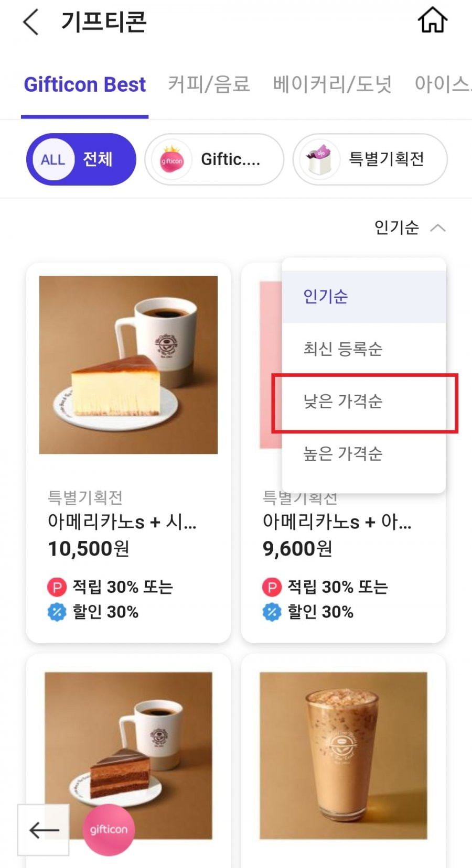Tap the bottom-left back arrow box
This screenshot has width=472, height=868.
(x=44, y=830)
